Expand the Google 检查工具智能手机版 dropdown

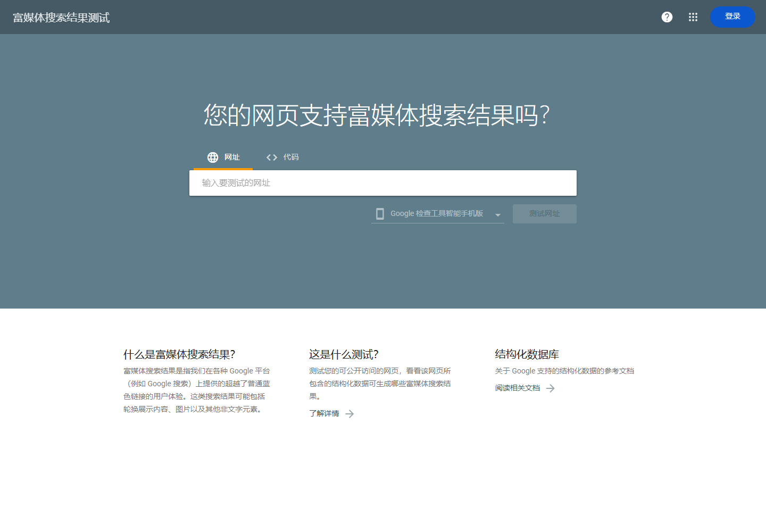coord(438,214)
